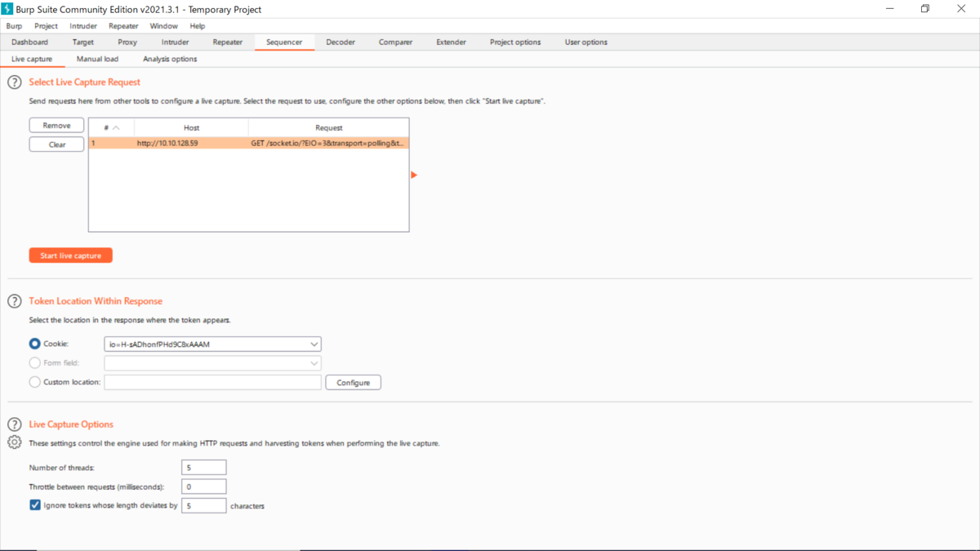The image size is (980, 551).
Task: Click the orange arrow beside the request table
Action: click(x=414, y=175)
